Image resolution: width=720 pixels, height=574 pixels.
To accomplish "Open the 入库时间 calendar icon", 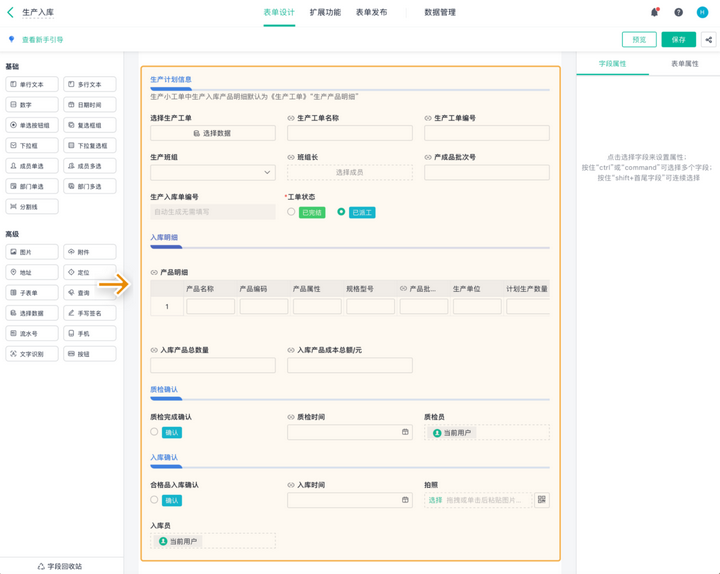I will point(405,500).
